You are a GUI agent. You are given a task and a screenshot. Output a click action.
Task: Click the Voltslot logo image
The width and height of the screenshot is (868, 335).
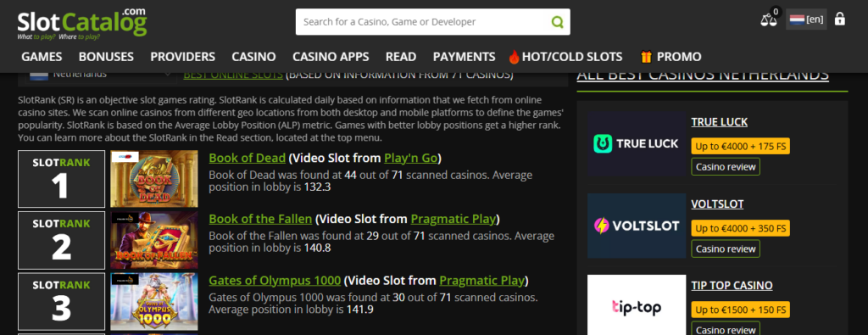coord(637,226)
